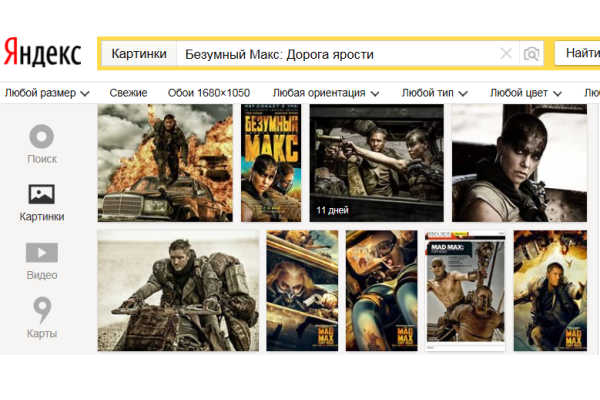Open the Любой размер dropdown
The height and width of the screenshot is (400, 600).
pyautogui.click(x=47, y=93)
